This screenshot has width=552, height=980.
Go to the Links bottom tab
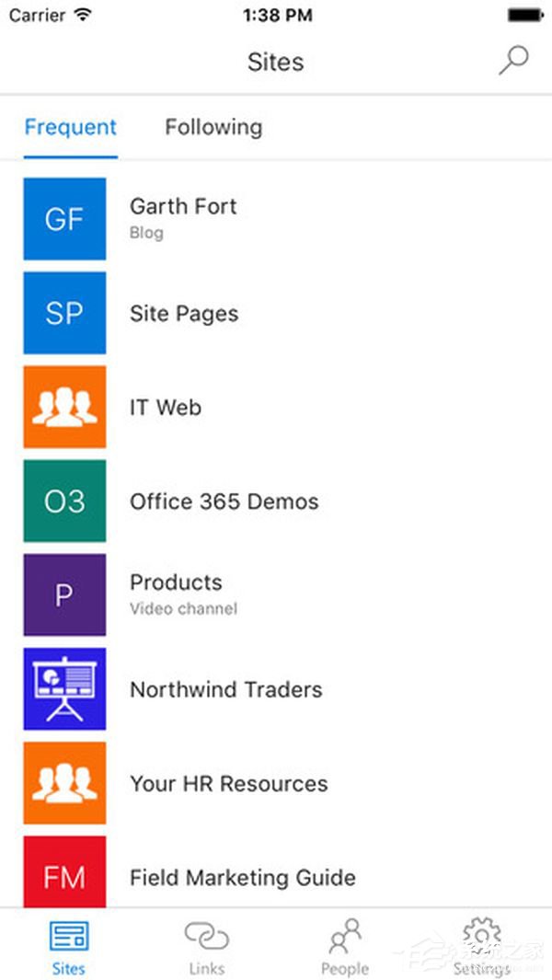pyautogui.click(x=207, y=948)
